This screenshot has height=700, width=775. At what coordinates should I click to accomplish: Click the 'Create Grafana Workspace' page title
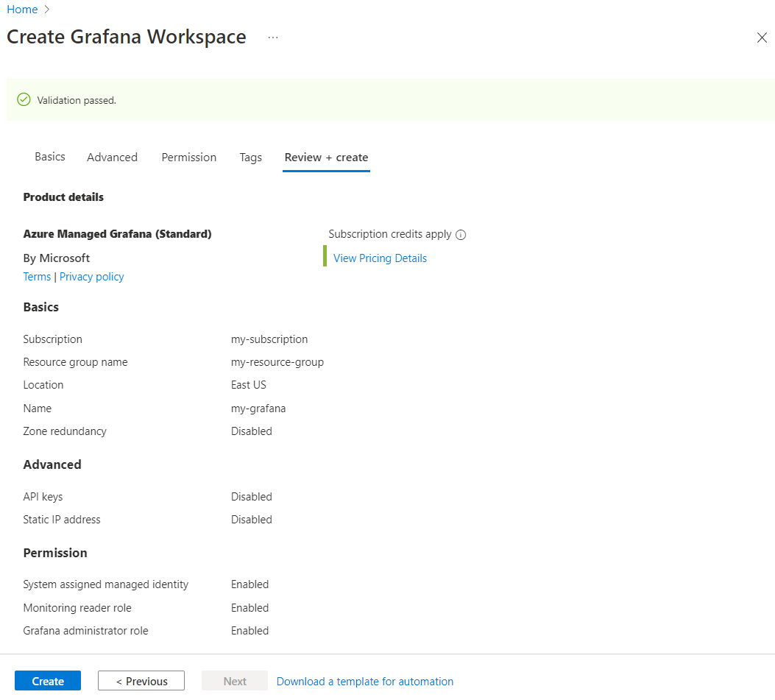(127, 37)
